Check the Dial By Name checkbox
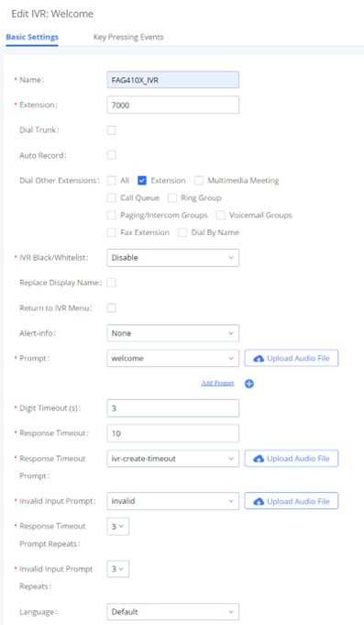 (x=182, y=232)
